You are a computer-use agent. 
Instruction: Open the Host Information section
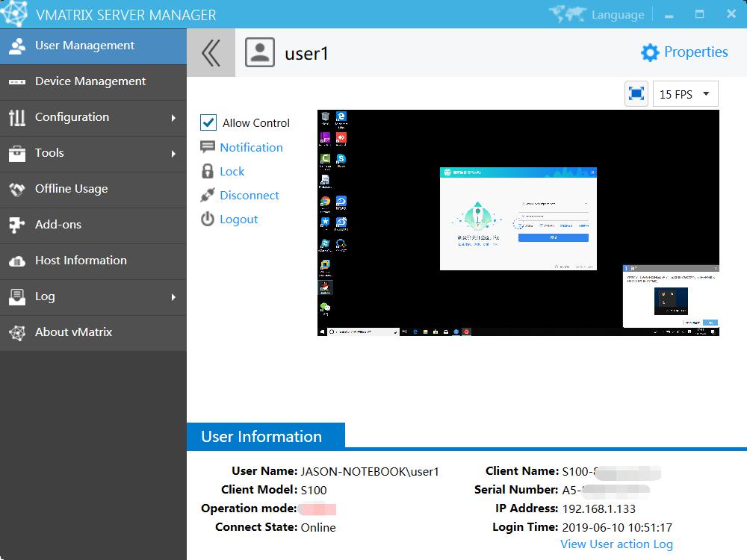click(93, 261)
